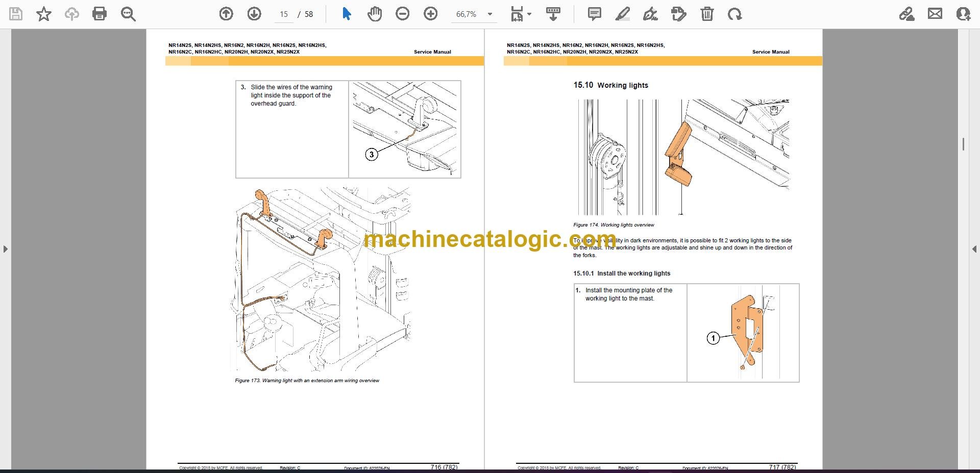
Task: Activate the selection arrow tool
Action: point(347,14)
